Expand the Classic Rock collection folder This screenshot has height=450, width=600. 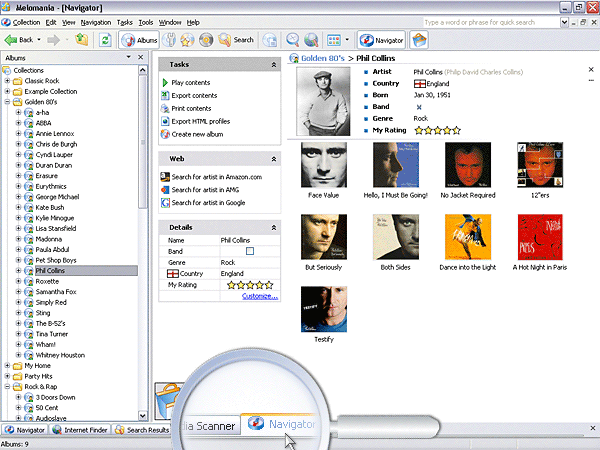pyautogui.click(x=9, y=81)
